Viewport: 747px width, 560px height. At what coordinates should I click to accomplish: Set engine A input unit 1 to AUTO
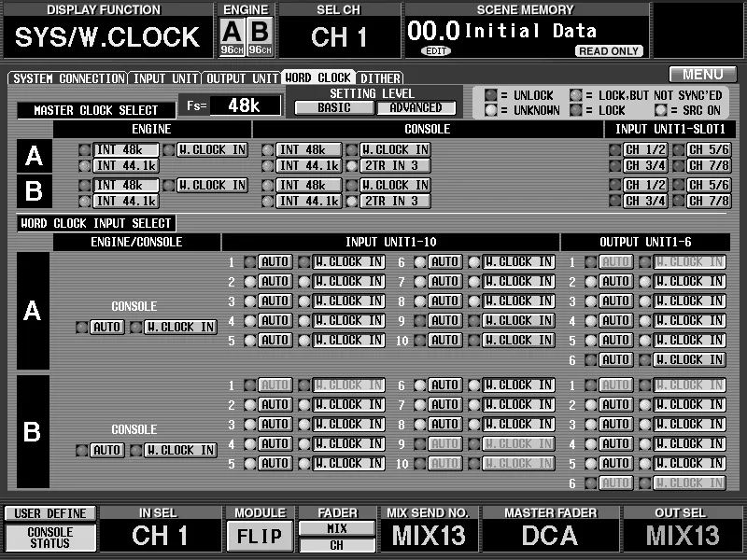tap(275, 262)
